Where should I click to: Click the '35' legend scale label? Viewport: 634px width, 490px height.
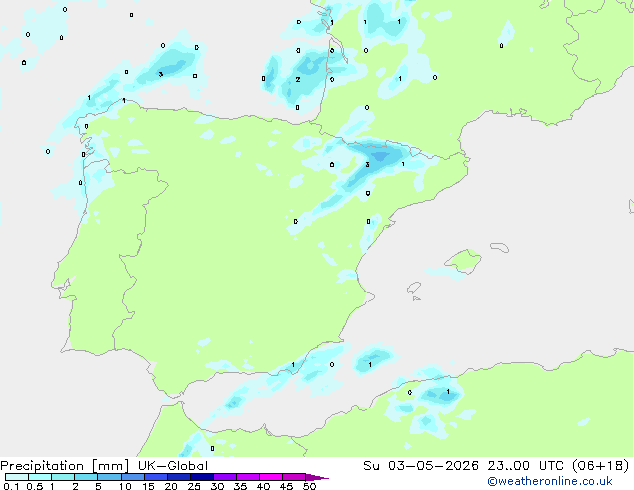click(240, 486)
